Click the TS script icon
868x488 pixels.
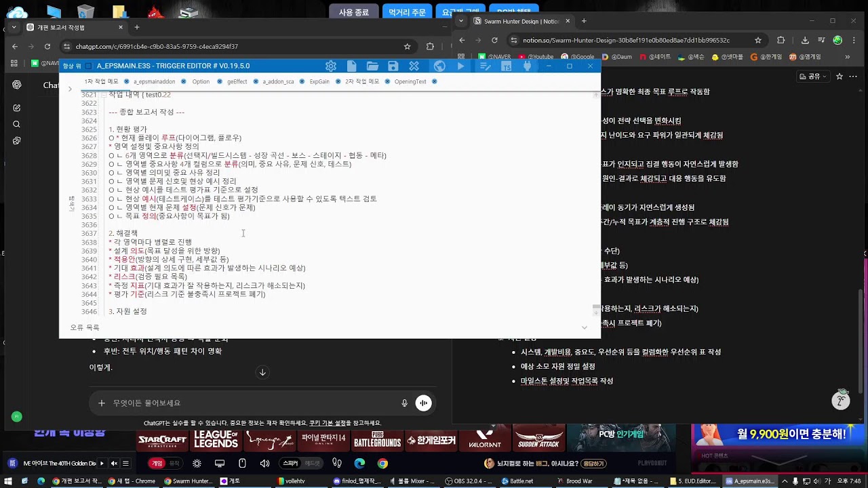tap(506, 66)
